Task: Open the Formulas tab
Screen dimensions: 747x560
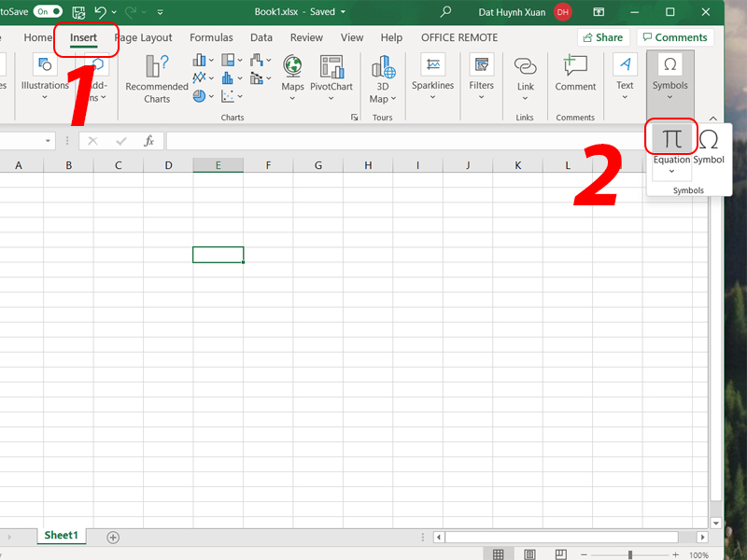Action: tap(211, 37)
